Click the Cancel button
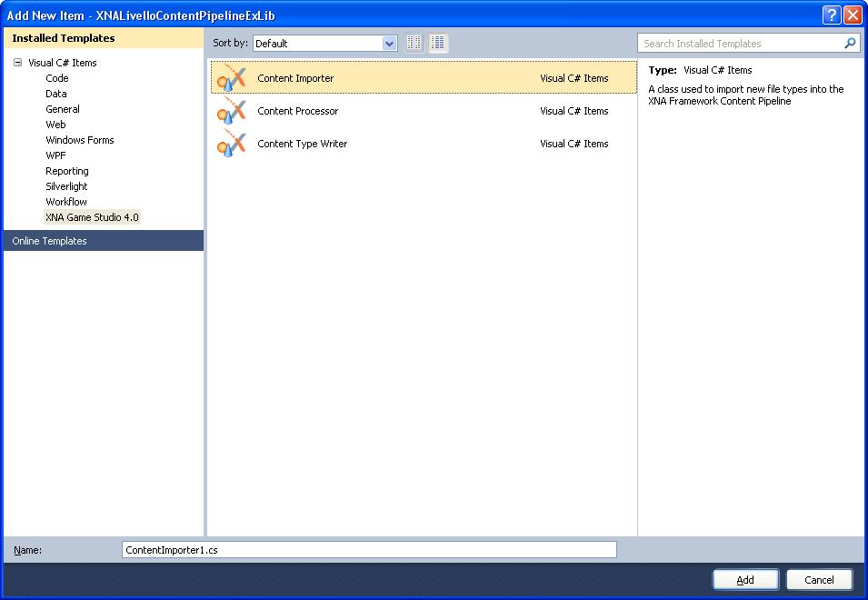868x600 pixels. click(x=819, y=579)
